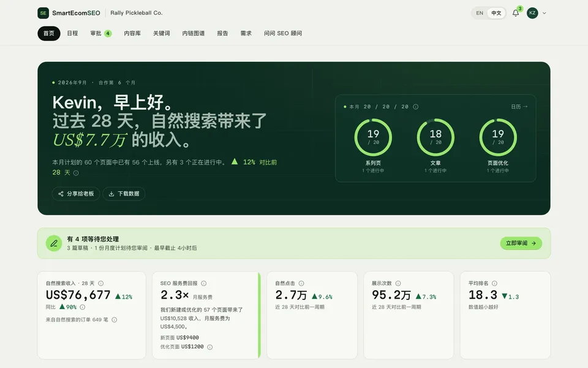Switch language to 中文
The image size is (588, 368).
tap(496, 13)
